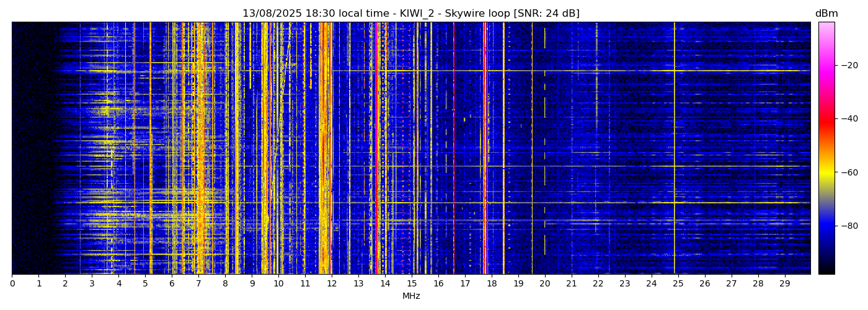868x310 pixels.
Task: Click the 7 MHz tick label
Action: [198, 283]
